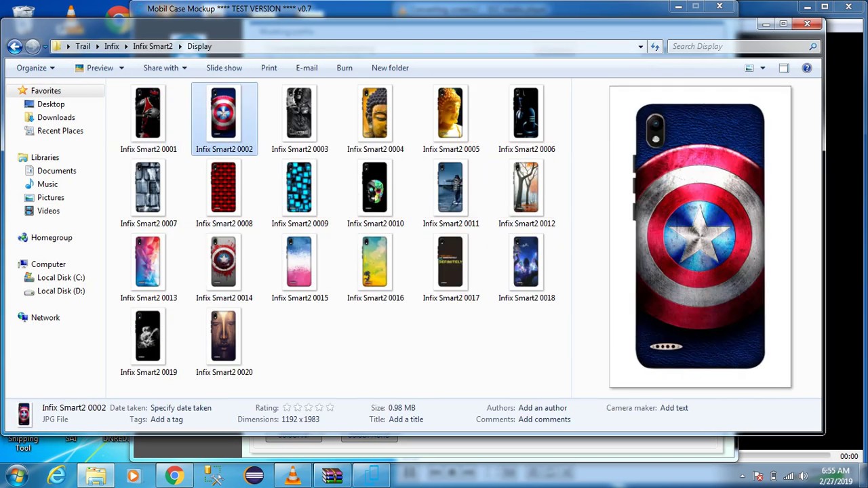Expand the Preview dropdown arrow
This screenshot has height=488, width=868.
(x=121, y=68)
